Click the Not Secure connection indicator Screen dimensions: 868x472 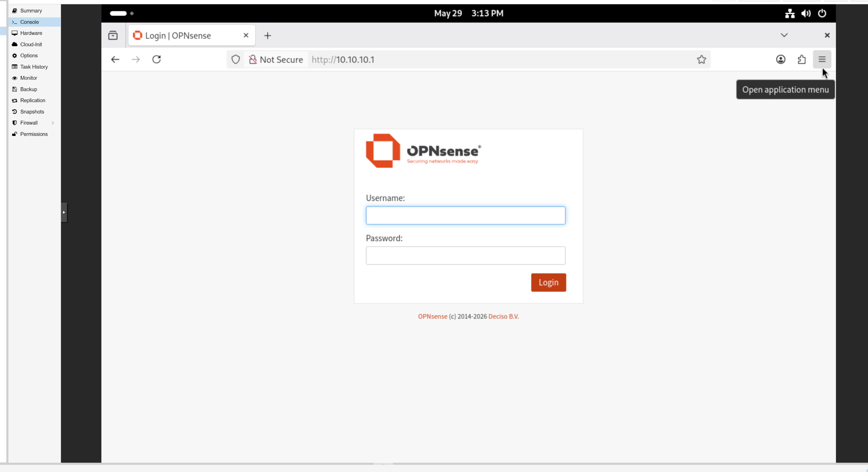coord(276,60)
